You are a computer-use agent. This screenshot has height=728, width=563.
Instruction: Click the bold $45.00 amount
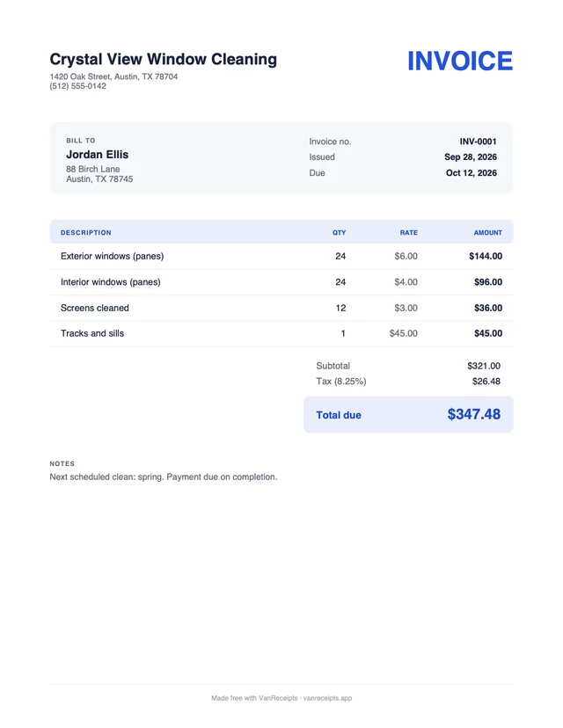[x=488, y=333]
